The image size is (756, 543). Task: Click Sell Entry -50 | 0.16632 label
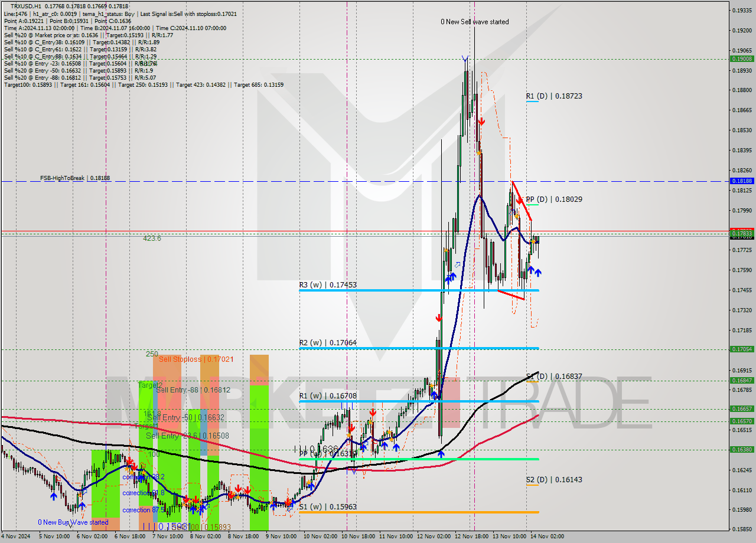tap(185, 417)
